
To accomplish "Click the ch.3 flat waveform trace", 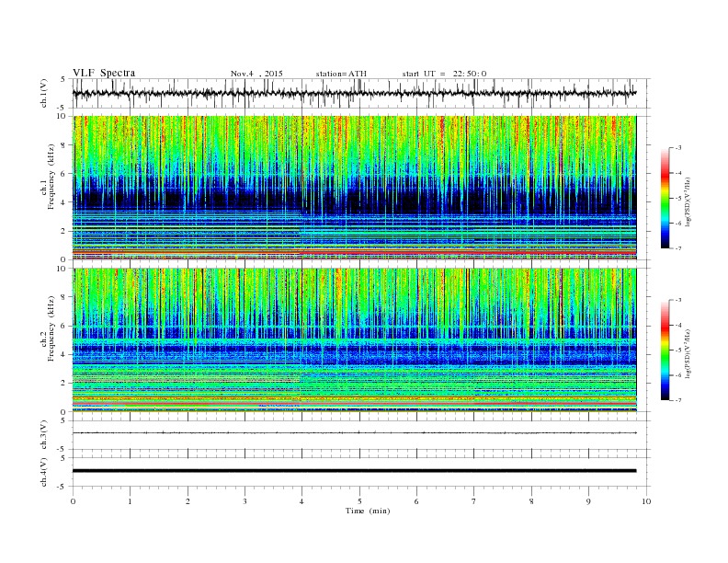I will coord(355,433).
